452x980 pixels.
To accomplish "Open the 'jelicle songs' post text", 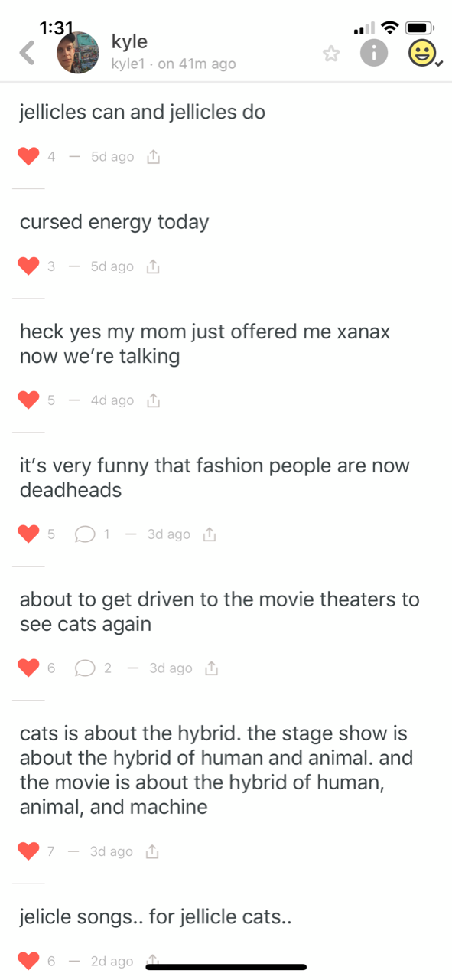I will pos(156,916).
